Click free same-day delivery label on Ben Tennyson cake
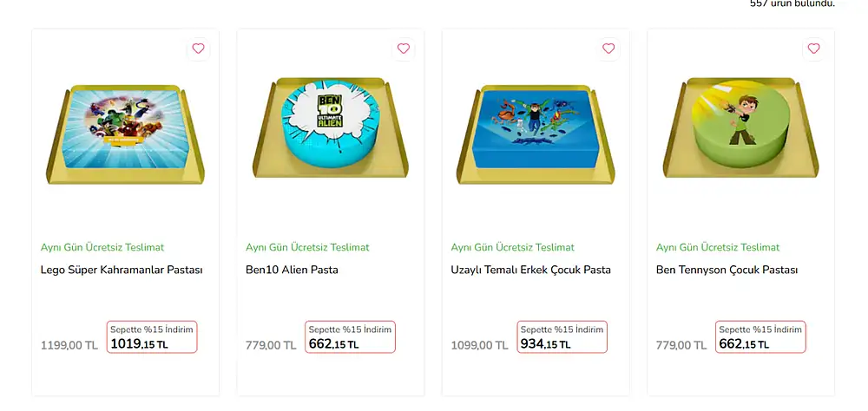The width and height of the screenshot is (868, 411). (718, 247)
